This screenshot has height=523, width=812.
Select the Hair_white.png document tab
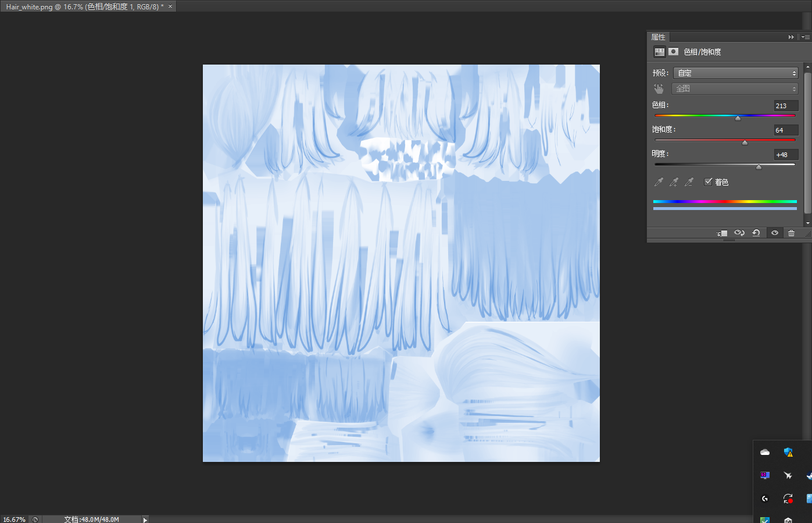84,6
